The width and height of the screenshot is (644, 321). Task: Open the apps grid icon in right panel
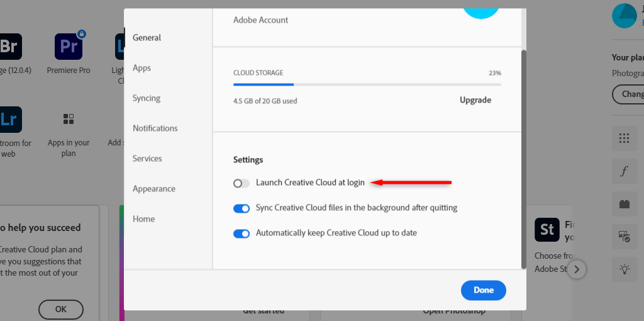pyautogui.click(x=624, y=138)
